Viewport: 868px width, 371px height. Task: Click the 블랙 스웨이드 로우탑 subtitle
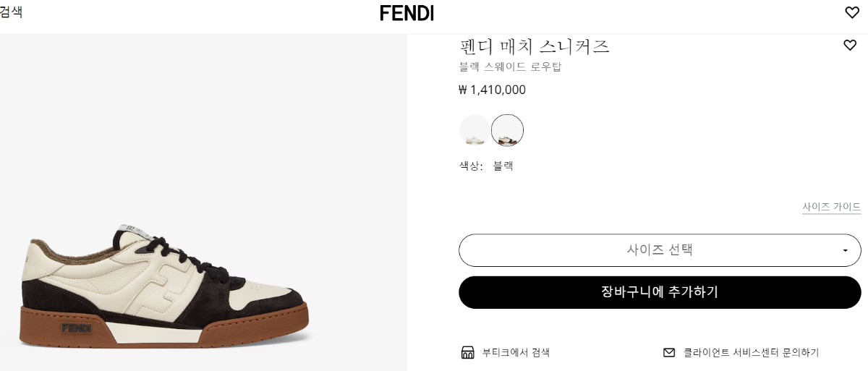tap(510, 67)
